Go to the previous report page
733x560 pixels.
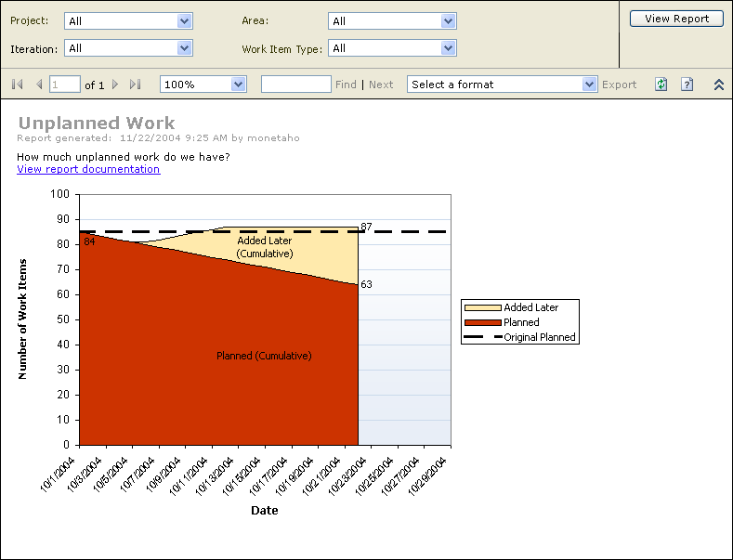click(39, 85)
